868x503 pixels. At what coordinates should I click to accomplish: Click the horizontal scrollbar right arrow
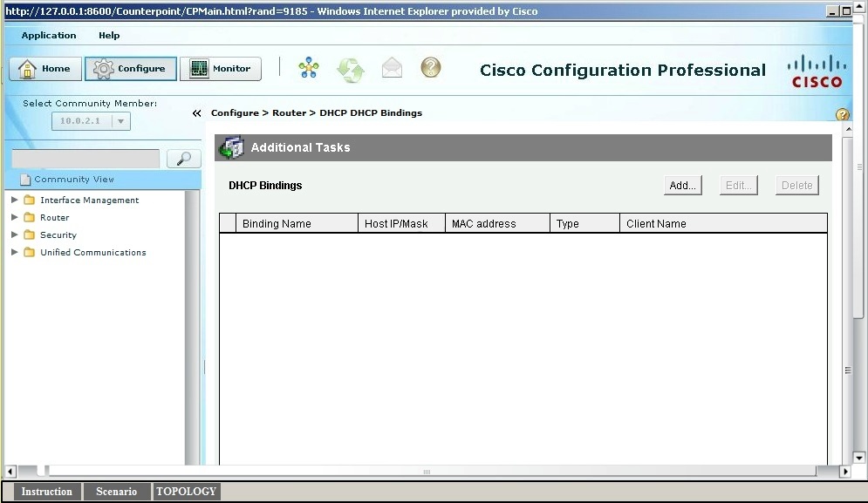click(844, 472)
